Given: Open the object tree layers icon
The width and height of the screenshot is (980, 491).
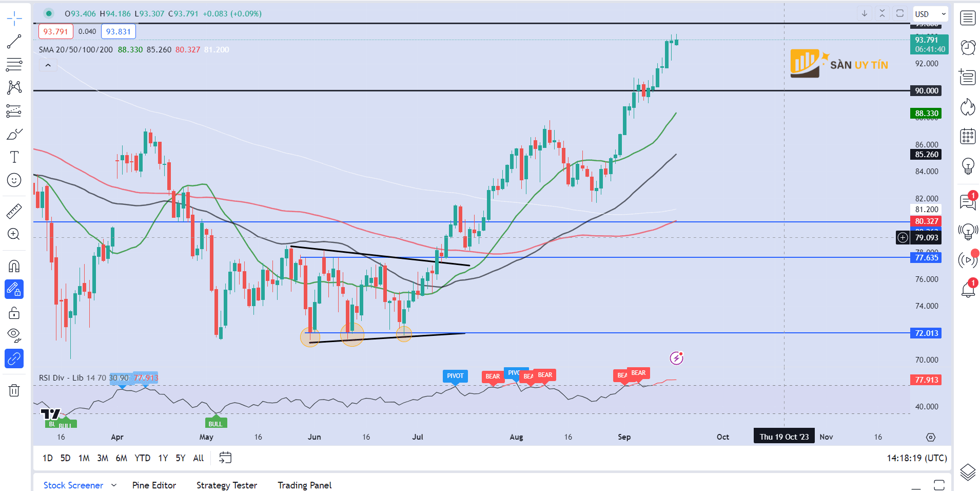Looking at the screenshot, I should 968,472.
